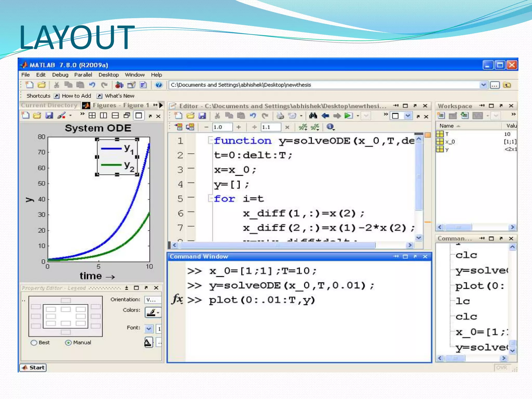Open the legend Orientation dropdown
Viewport: 532px width, 399px height.
coord(153,300)
